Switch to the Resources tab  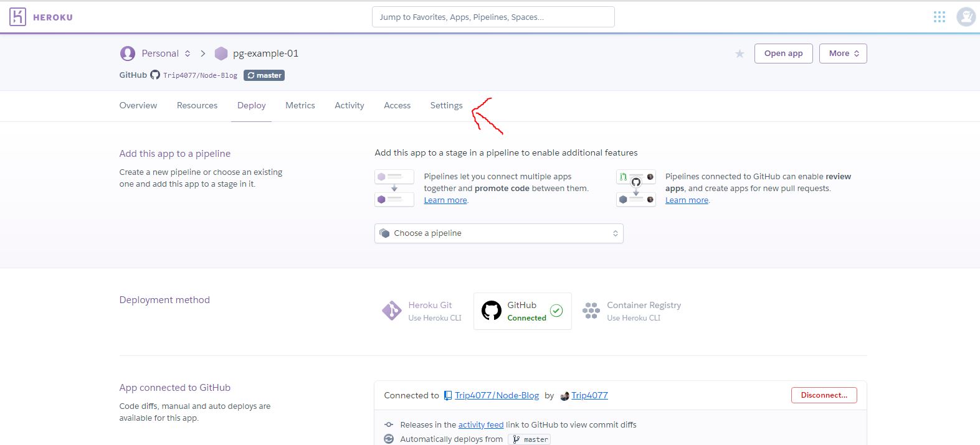pyautogui.click(x=197, y=106)
